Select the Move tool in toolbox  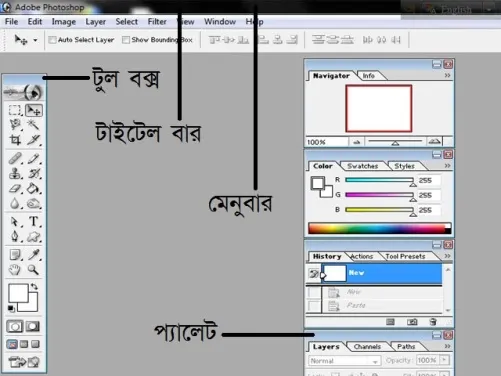[x=34, y=110]
